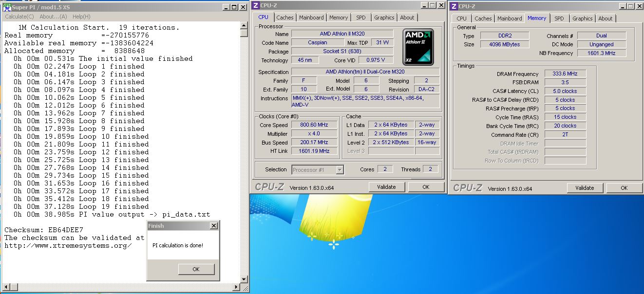Image resolution: width=644 pixels, height=294 pixels.
Task: Switch to Caches tab in CPU window
Action: 285,18
